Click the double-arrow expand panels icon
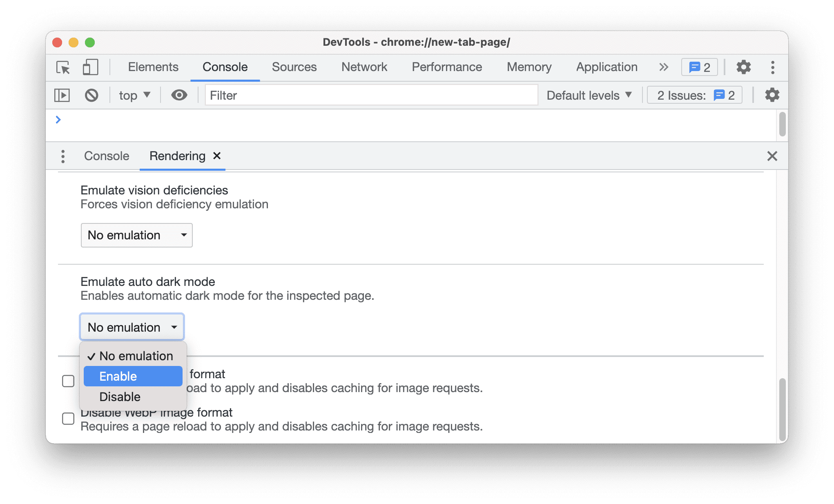Viewport: 834px width, 504px height. [664, 67]
